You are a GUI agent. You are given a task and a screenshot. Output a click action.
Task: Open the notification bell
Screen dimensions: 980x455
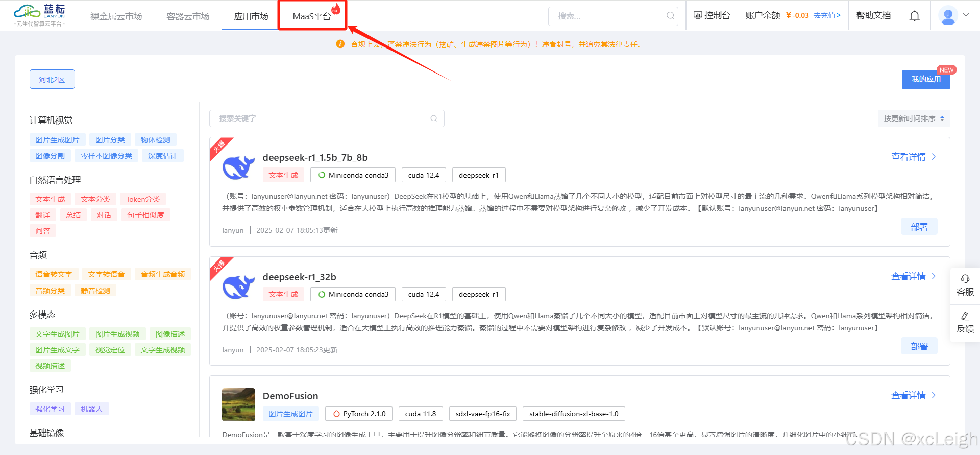point(915,16)
